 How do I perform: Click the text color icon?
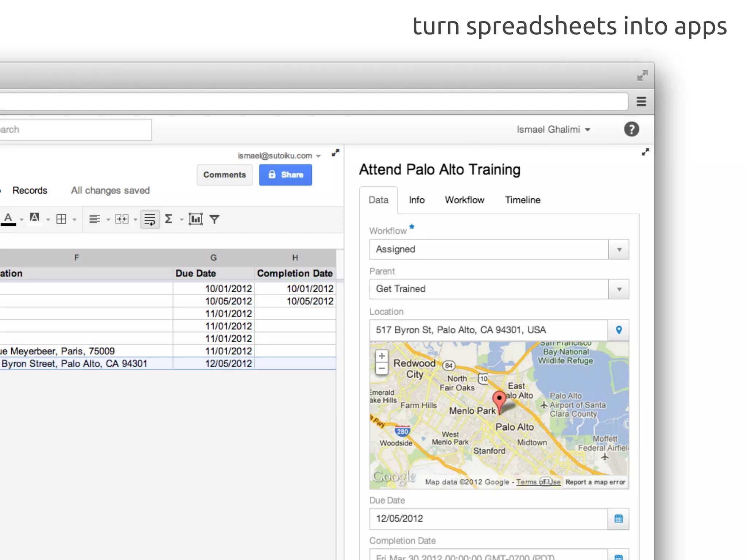pos(8,219)
